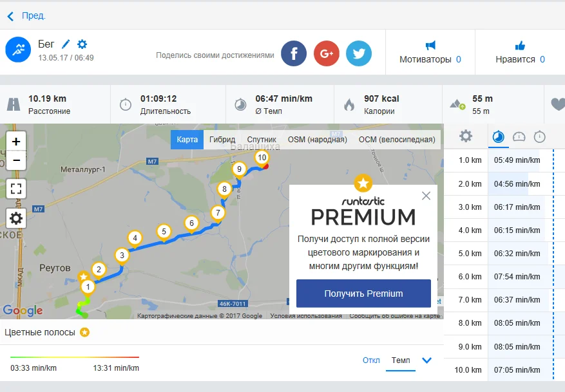Select the Темп color bar option
This screenshot has width=565, height=392.
401,360
